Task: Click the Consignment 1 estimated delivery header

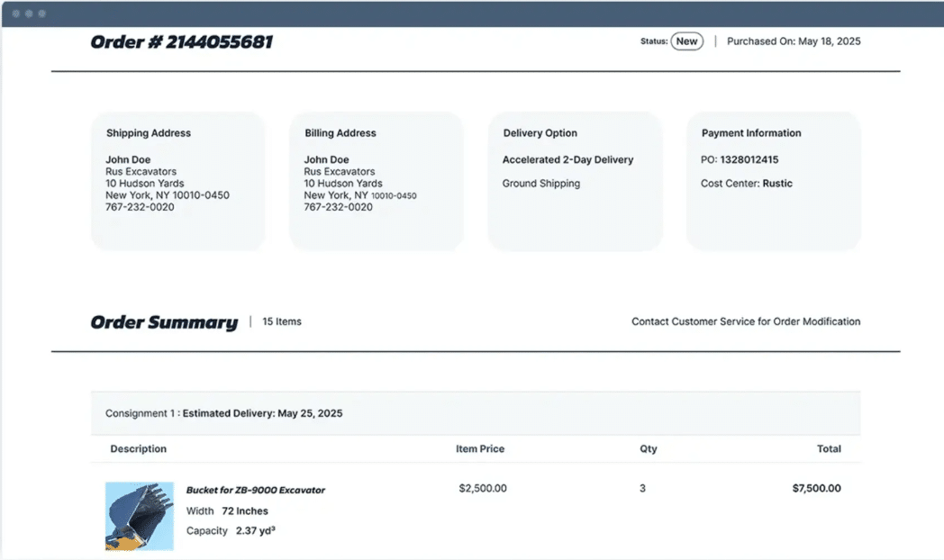Action: [x=223, y=414]
